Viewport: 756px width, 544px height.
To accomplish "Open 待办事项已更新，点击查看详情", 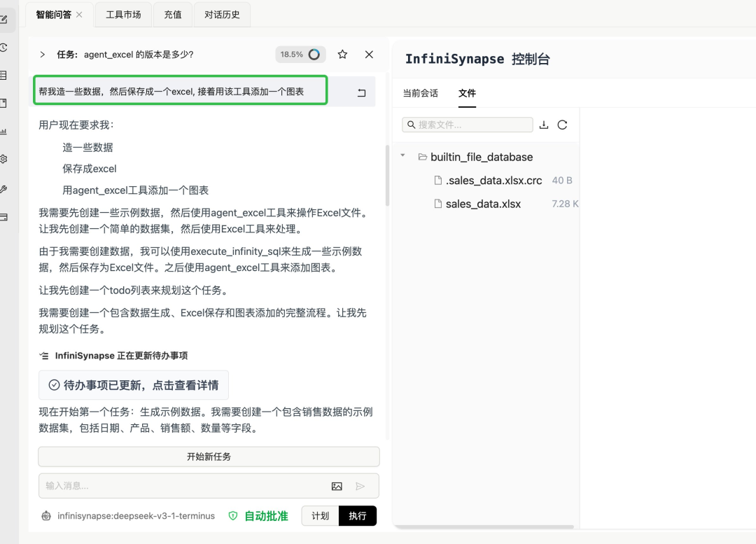I will (134, 385).
